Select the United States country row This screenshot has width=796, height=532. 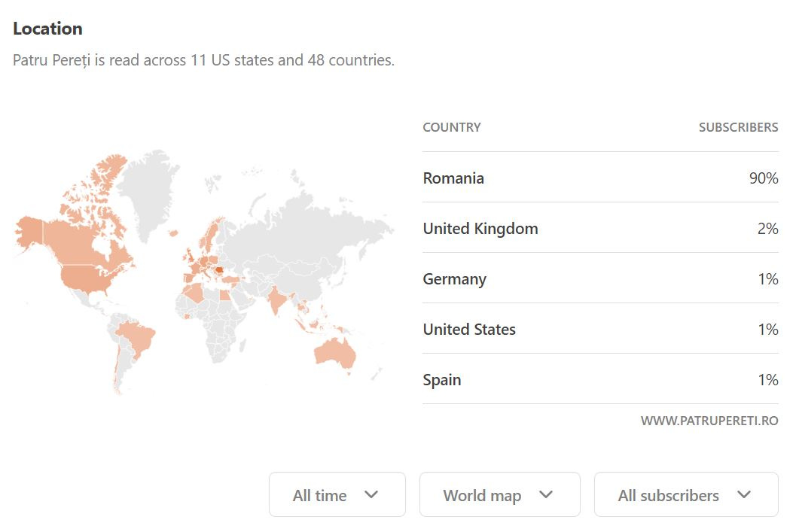[x=600, y=329]
